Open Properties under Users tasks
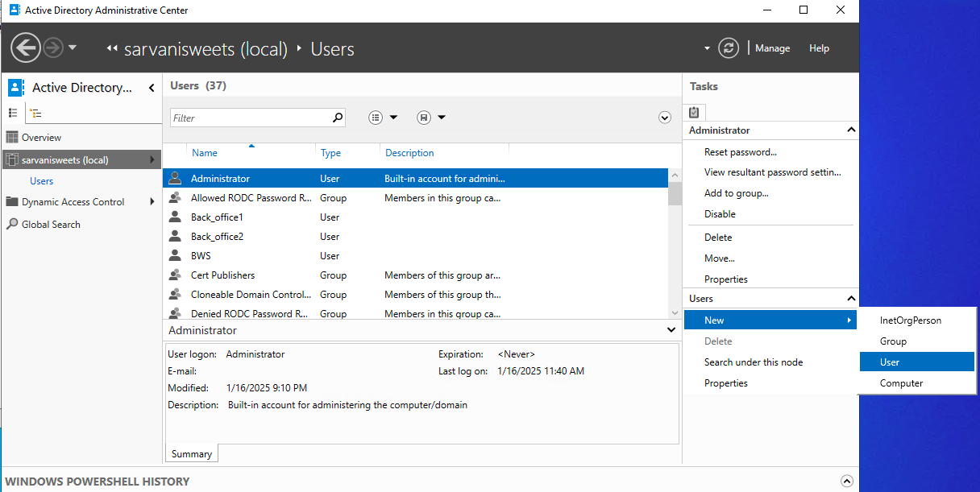Screen dimensions: 980x492 point(726,383)
